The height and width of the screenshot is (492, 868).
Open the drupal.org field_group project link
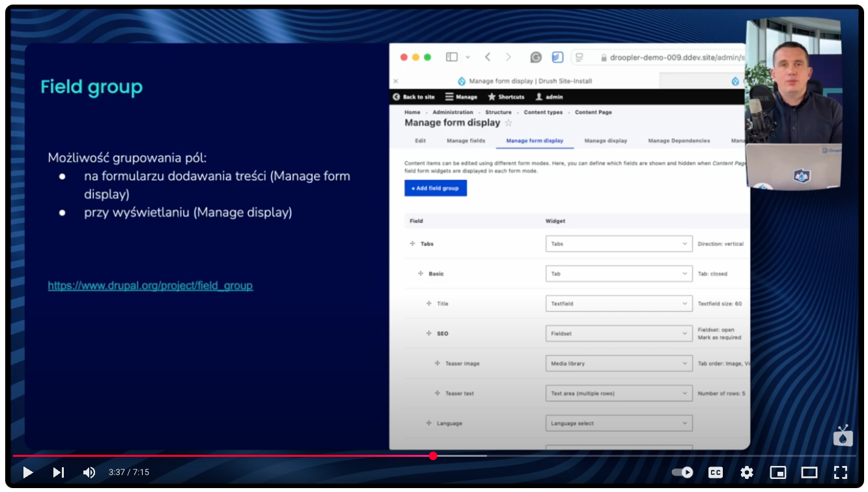(150, 285)
